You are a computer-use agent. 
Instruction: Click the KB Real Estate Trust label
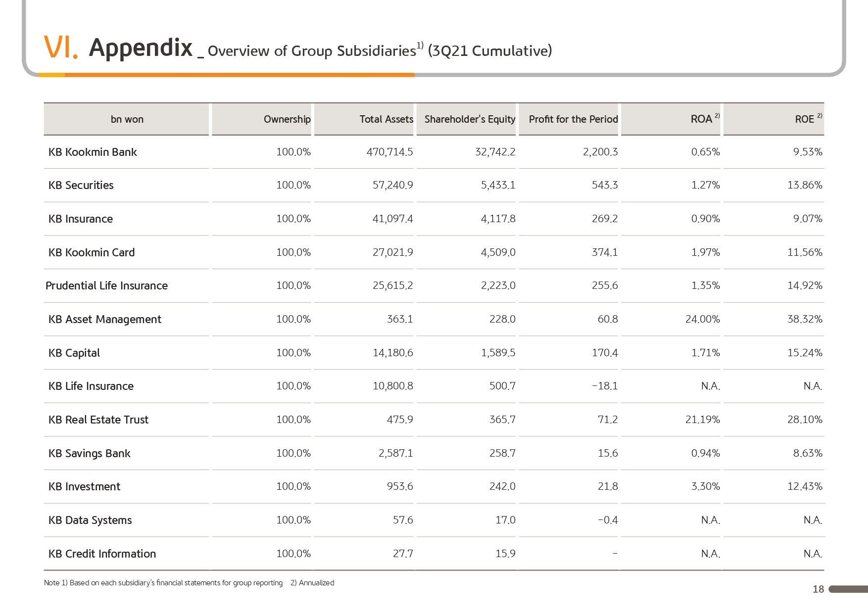coord(98,420)
